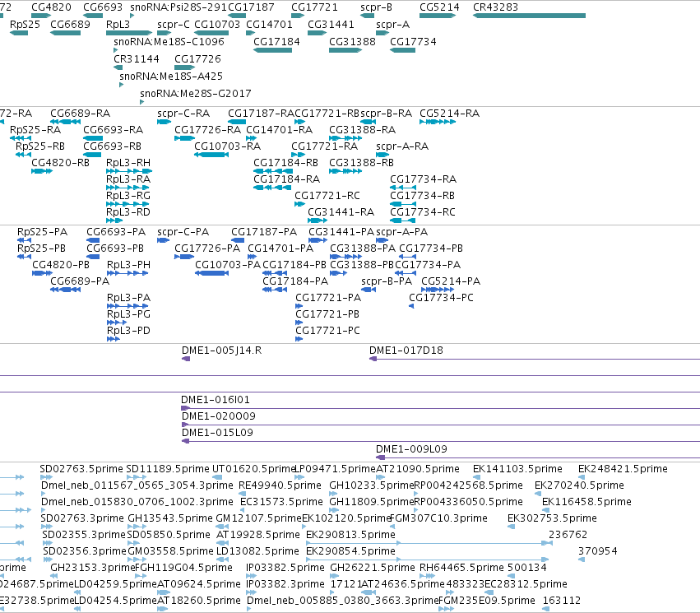Select the snoRNA:Me18S-C1096 feature label

coord(169,41)
